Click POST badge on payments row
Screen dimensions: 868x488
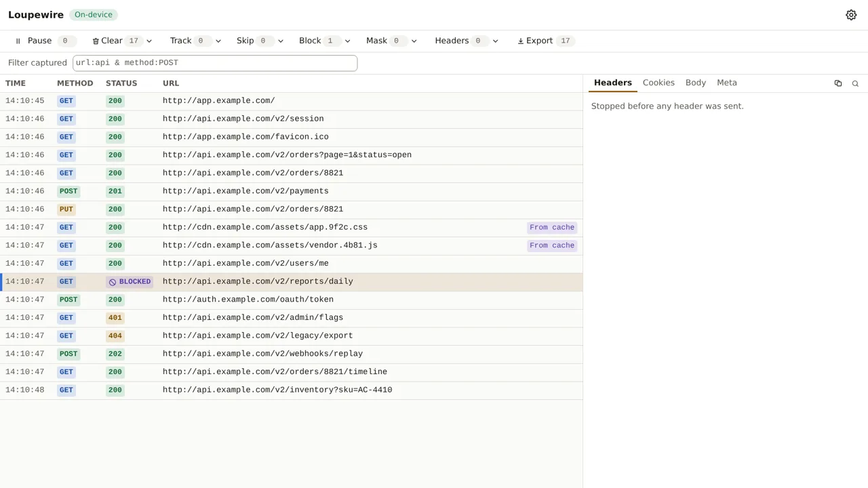[68, 191]
